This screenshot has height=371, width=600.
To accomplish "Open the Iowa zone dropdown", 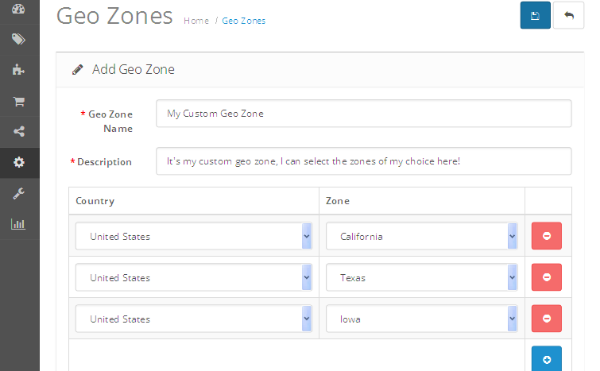I will (422, 319).
